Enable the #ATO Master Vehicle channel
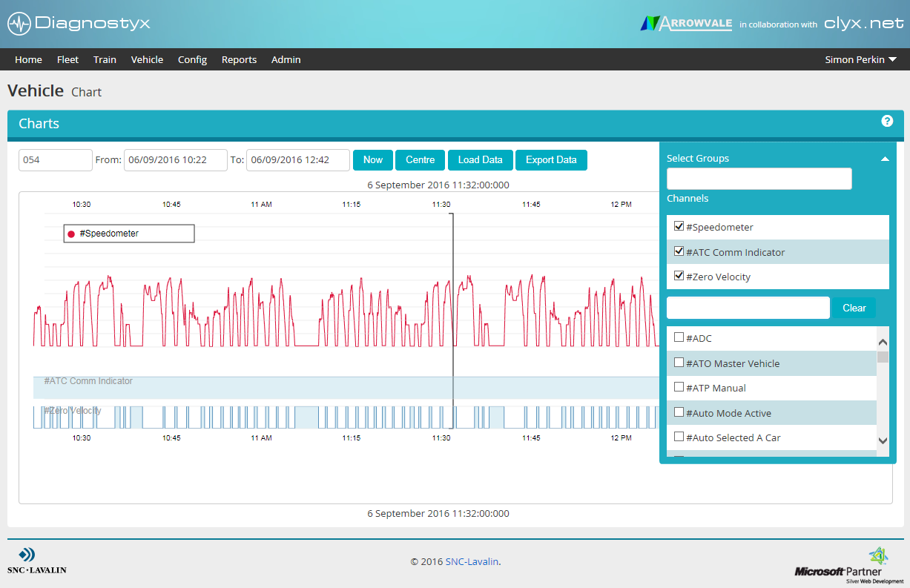910x588 pixels. coord(679,363)
